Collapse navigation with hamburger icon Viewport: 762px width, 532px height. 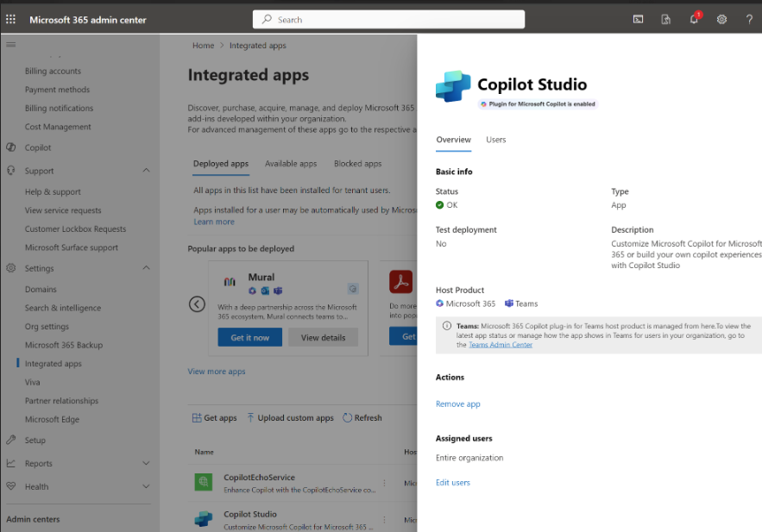(10, 45)
